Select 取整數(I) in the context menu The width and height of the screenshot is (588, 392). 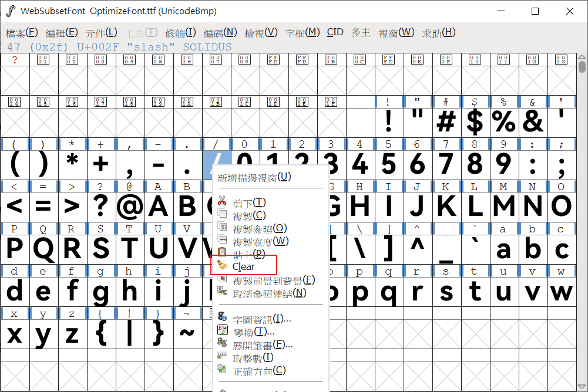tap(253, 357)
